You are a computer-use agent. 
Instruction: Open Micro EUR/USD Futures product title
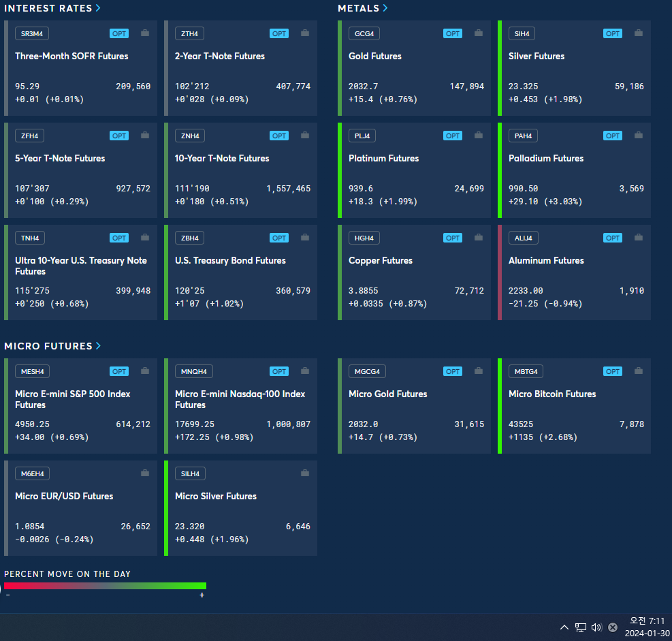tap(64, 496)
